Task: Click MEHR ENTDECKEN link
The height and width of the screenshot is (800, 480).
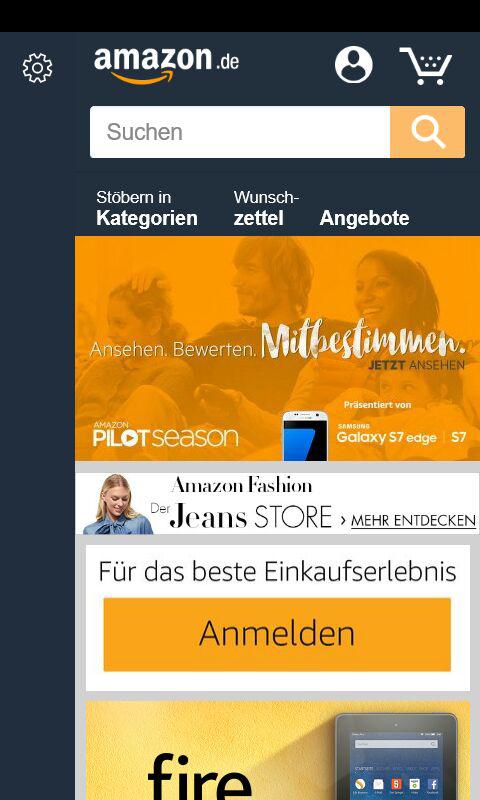Action: click(x=413, y=520)
